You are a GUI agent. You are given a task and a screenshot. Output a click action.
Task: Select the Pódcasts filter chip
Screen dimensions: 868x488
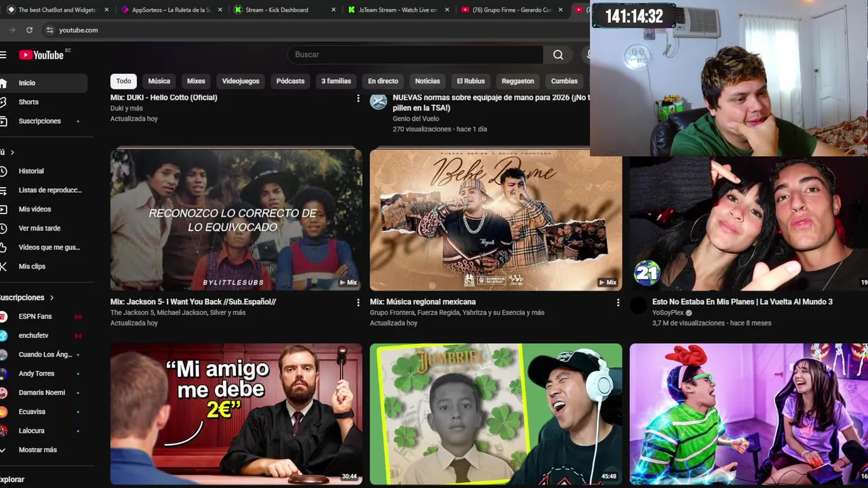tap(290, 81)
